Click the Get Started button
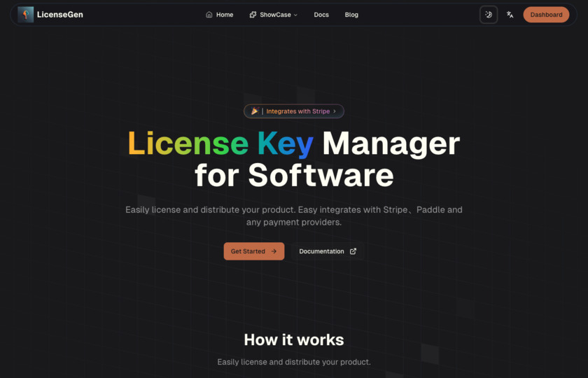Viewport: 588px width, 378px height. pos(254,251)
